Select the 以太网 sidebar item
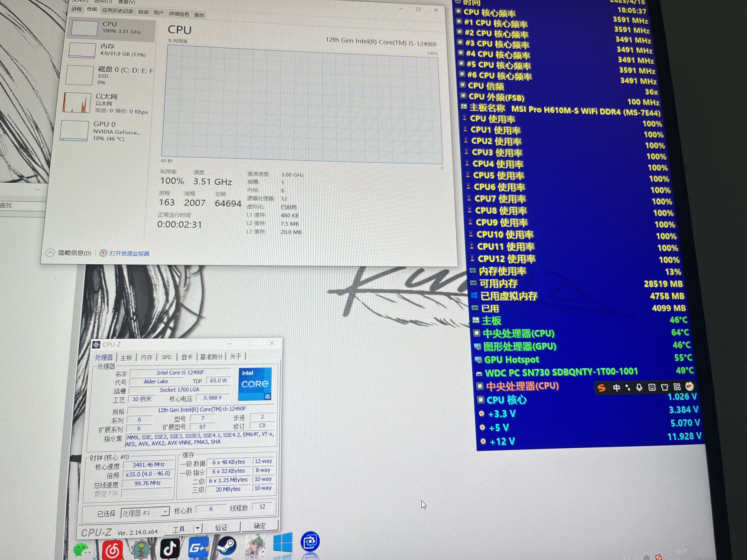Screen dimensions: 747x560 point(106,103)
